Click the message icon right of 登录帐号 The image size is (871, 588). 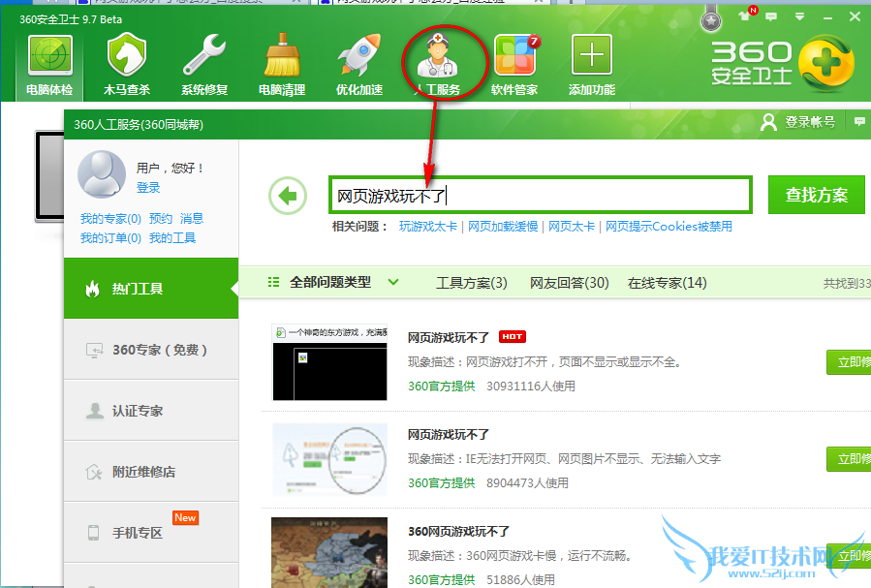(x=859, y=122)
